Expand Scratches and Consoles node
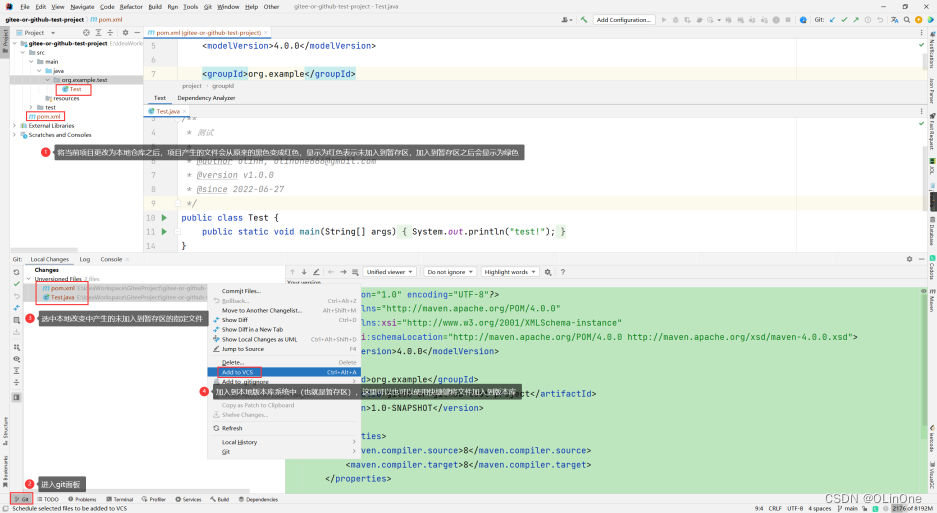The height and width of the screenshot is (513, 937). point(15,135)
